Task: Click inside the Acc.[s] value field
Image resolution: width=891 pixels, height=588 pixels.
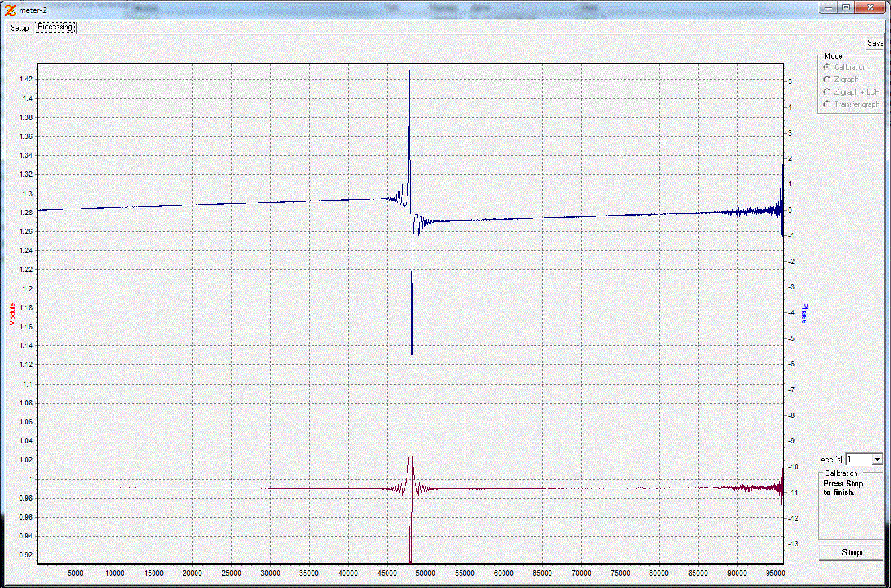Action: click(858, 460)
